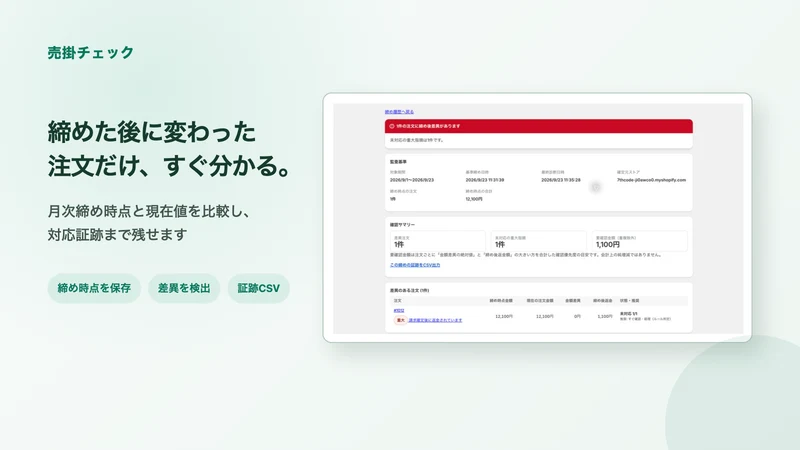Screen dimensions: 800x450
Task: Click the 状態・推奨 column header
Action: (x=630, y=301)
